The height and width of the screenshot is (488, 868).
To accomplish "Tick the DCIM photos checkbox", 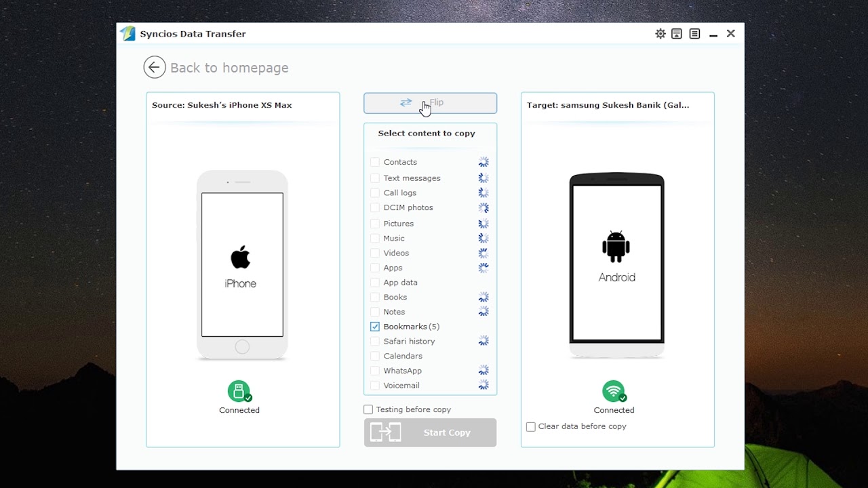I will click(x=375, y=208).
